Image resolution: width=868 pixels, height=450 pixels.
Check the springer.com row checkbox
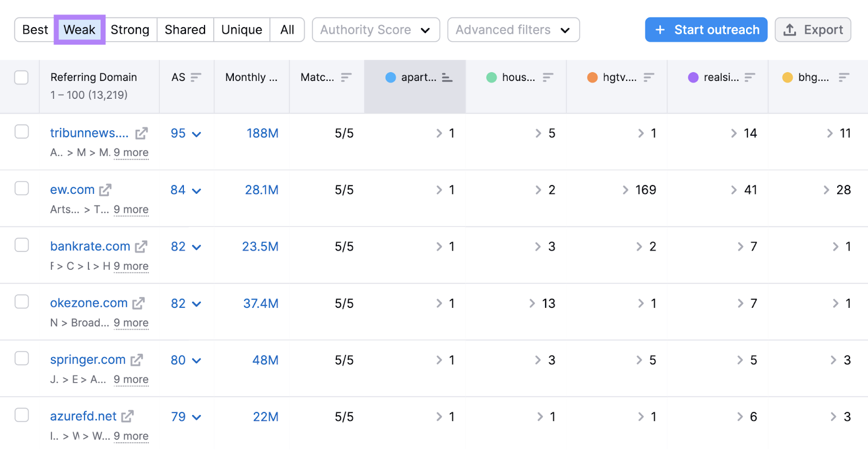22,358
